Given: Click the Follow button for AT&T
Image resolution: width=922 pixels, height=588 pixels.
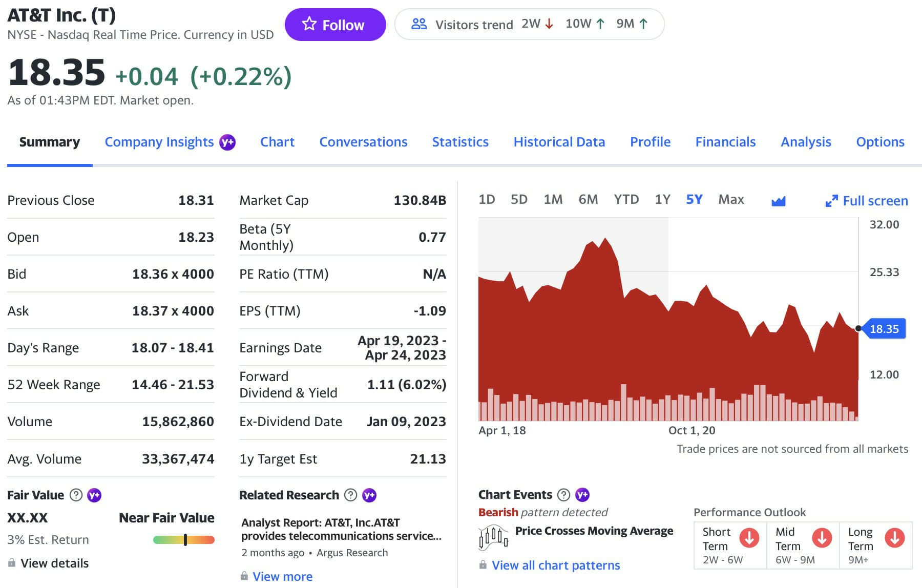Looking at the screenshot, I should click(x=336, y=24).
